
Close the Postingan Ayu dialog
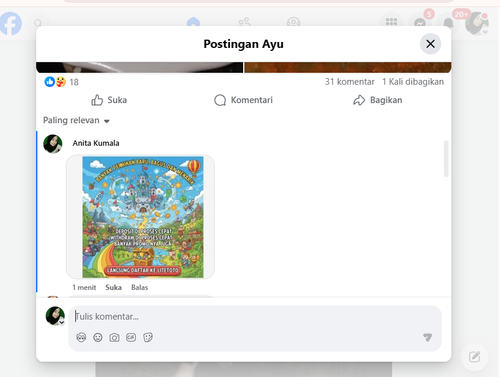[430, 44]
